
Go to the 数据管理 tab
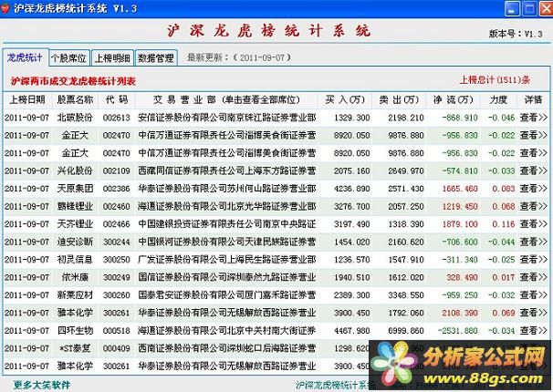(x=155, y=58)
